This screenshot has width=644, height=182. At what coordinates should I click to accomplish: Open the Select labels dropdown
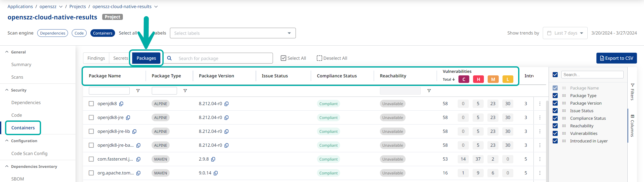point(233,33)
